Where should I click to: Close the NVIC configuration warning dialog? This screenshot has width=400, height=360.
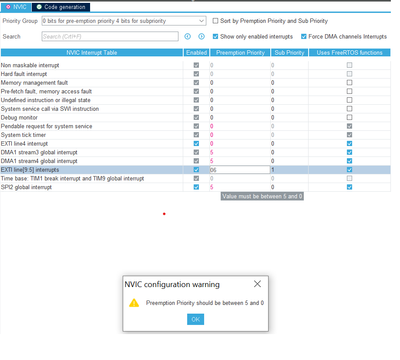point(257,284)
